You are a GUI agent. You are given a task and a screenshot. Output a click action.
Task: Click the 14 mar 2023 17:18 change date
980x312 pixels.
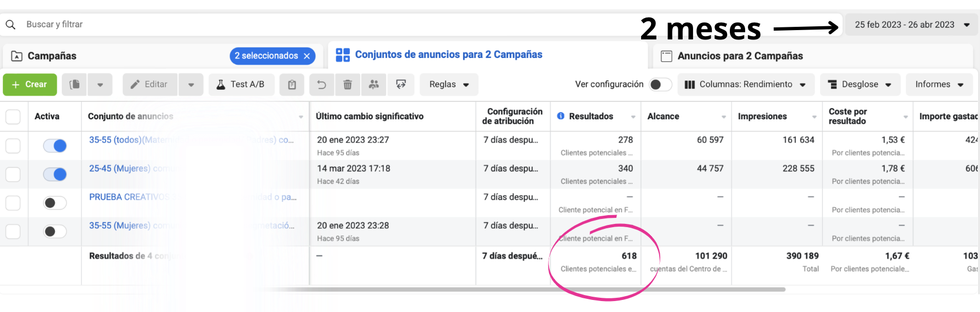[354, 168]
